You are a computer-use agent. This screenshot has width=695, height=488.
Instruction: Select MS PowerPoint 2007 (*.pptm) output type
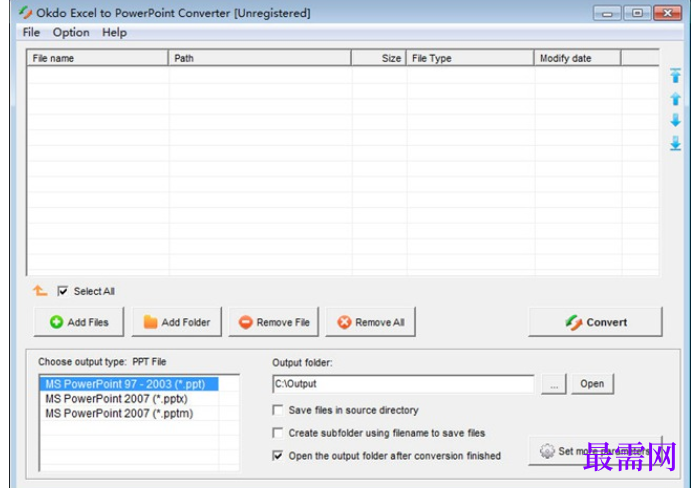coord(129,414)
